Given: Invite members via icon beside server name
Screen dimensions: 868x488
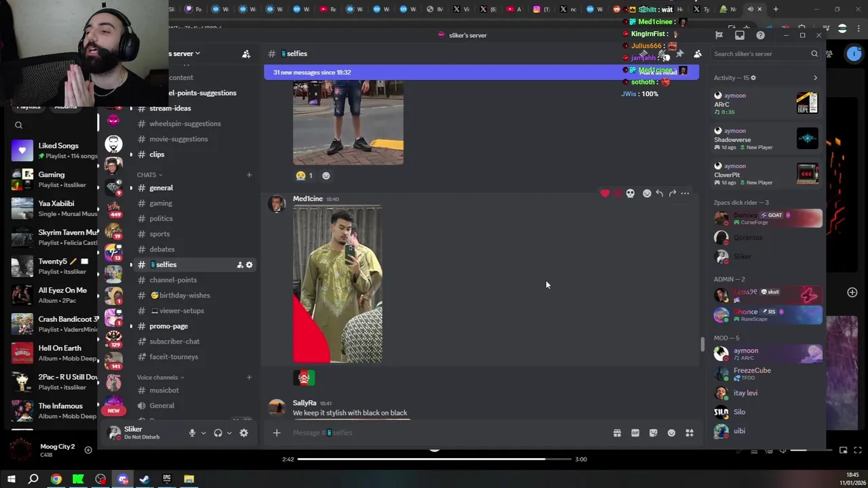Looking at the screenshot, I should point(246,54).
